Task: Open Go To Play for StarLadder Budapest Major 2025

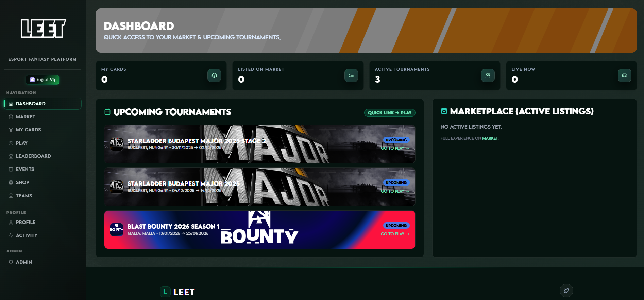Action: tap(395, 191)
